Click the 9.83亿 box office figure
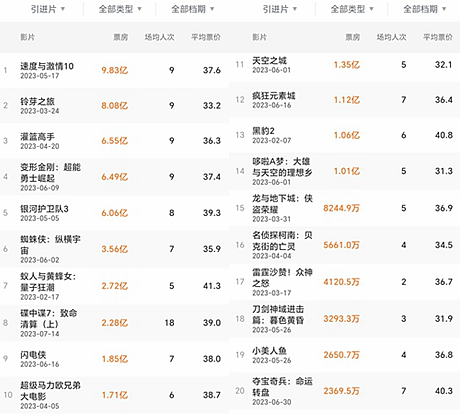 115,70
